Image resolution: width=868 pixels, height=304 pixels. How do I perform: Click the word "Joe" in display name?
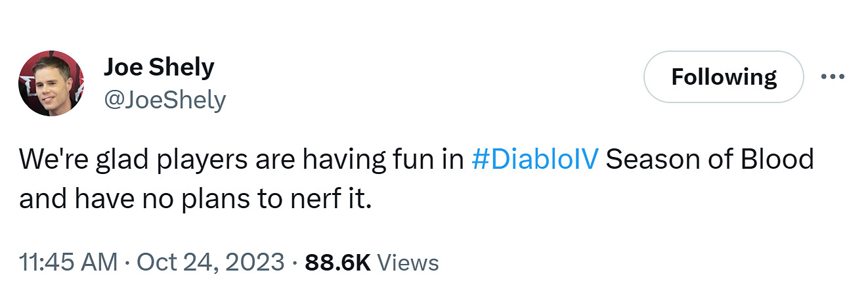pos(124,67)
